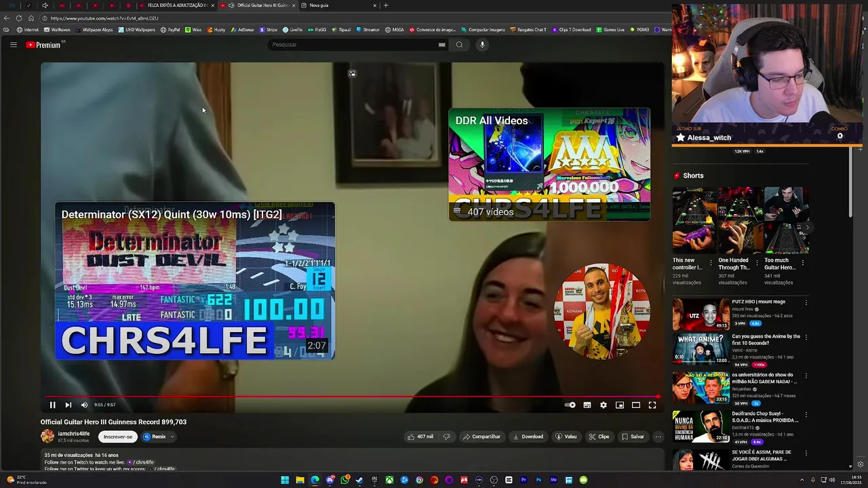Open options for 'This new controller' short
The height and width of the screenshot is (488, 868).
(711, 262)
